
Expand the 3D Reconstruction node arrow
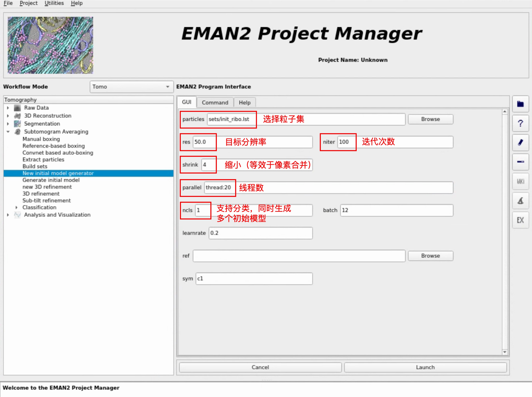click(x=8, y=116)
